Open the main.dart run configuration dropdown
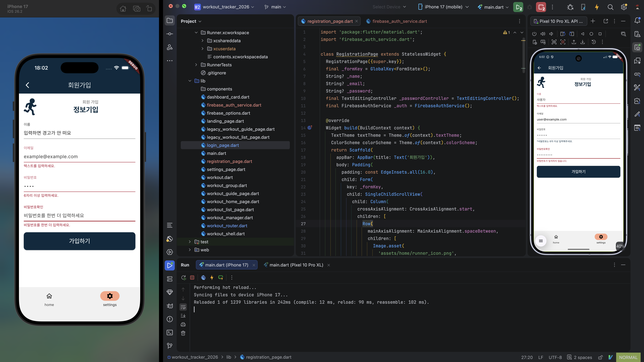Image resolution: width=644 pixels, height=362 pixels. tap(493, 7)
